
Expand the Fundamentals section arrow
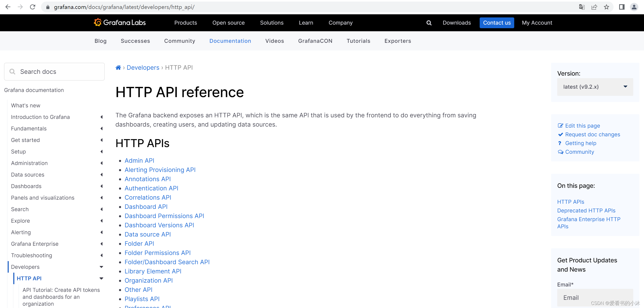tap(102, 129)
